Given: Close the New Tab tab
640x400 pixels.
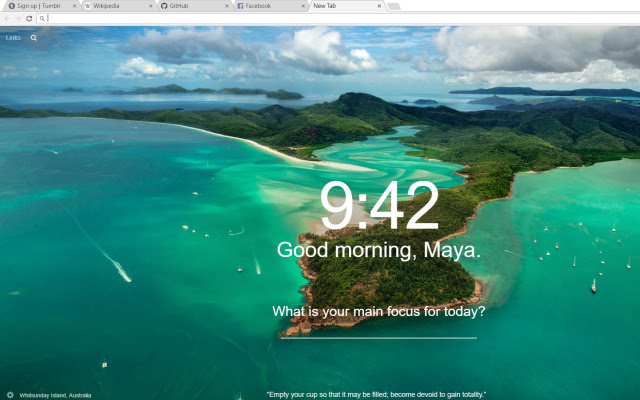Looking at the screenshot, I should (379, 6).
